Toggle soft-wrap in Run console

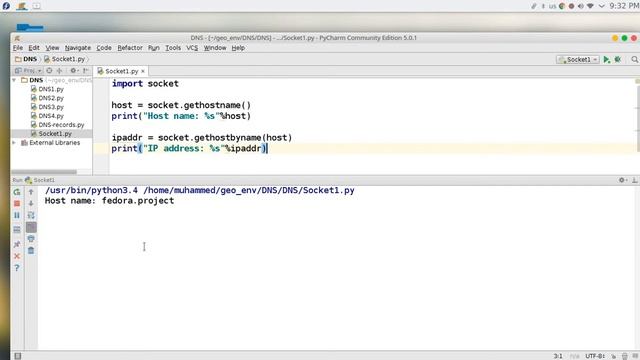click(x=31, y=215)
